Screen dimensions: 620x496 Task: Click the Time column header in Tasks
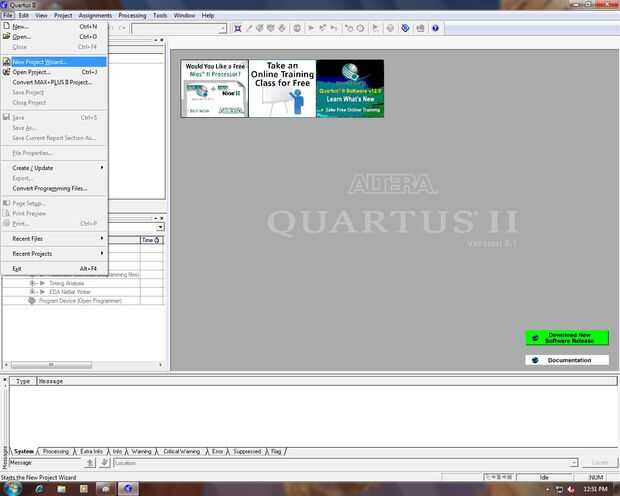tap(151, 240)
